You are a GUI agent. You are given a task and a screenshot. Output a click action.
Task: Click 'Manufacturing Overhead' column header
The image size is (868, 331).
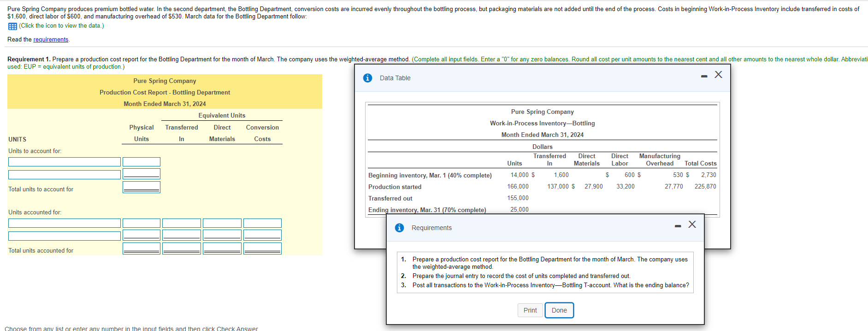pyautogui.click(x=660, y=160)
